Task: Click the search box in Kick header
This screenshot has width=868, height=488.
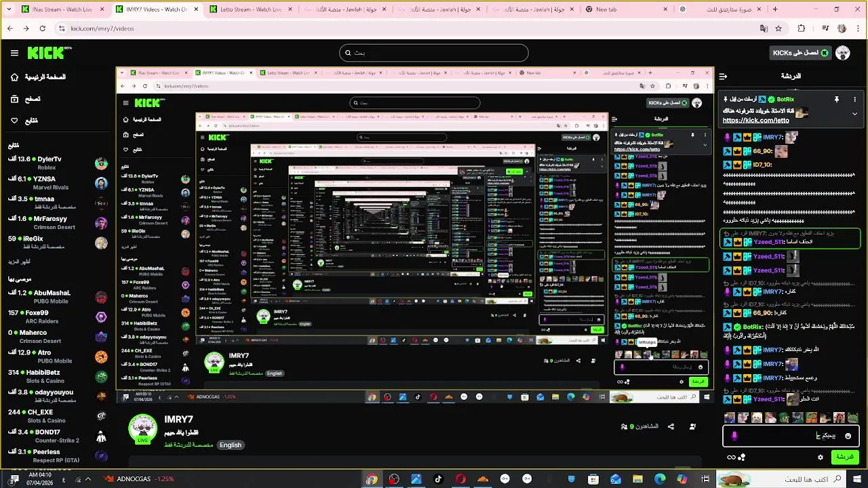Action: coord(434,53)
